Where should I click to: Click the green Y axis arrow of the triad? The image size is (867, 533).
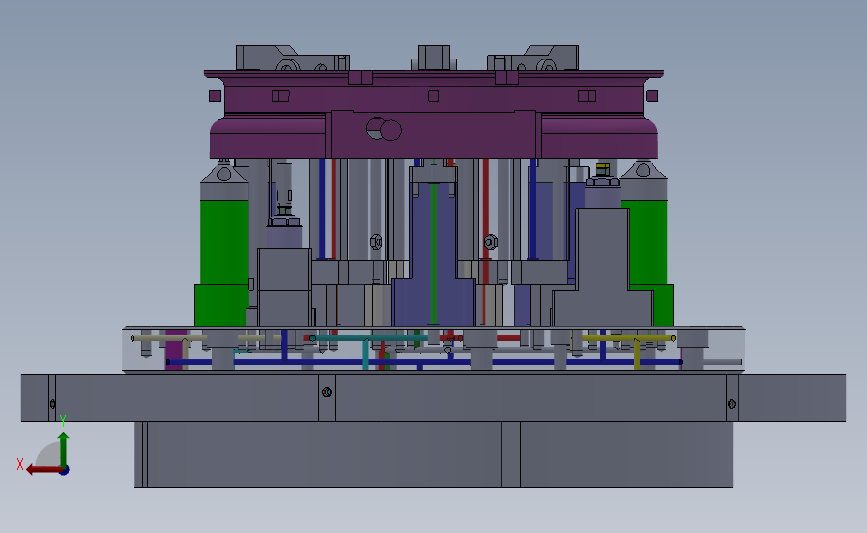64,449
